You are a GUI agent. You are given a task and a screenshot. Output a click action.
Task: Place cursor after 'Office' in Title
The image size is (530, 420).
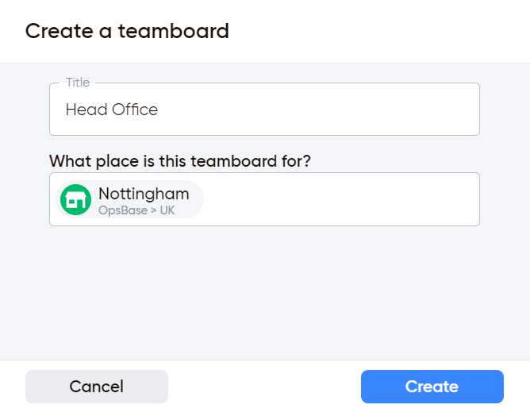click(159, 110)
